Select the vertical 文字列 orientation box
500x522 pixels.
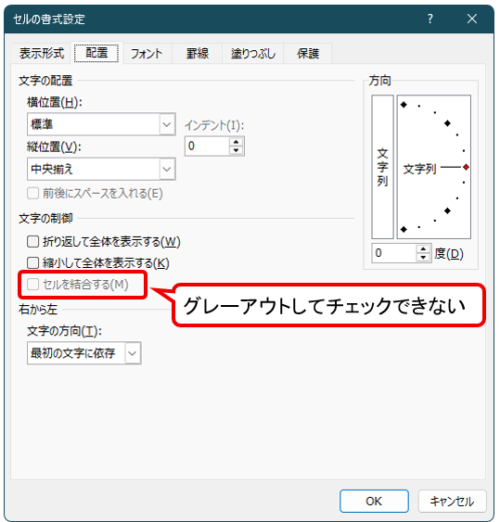point(382,167)
